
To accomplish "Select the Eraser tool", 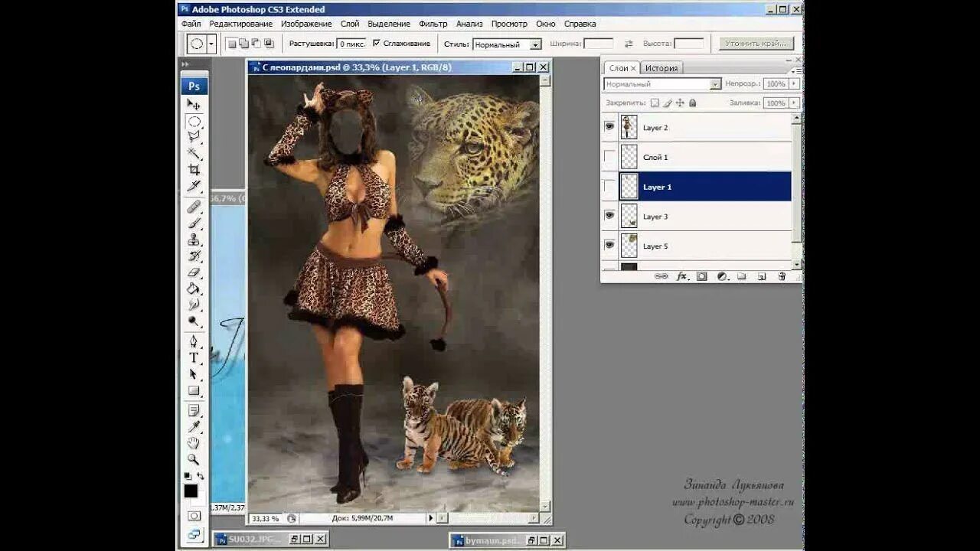I will 194,272.
